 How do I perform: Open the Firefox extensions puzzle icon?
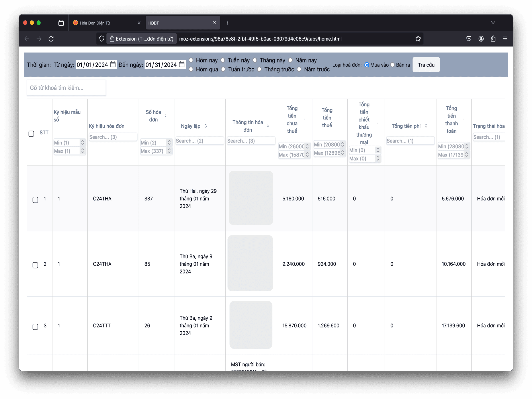coord(493,39)
